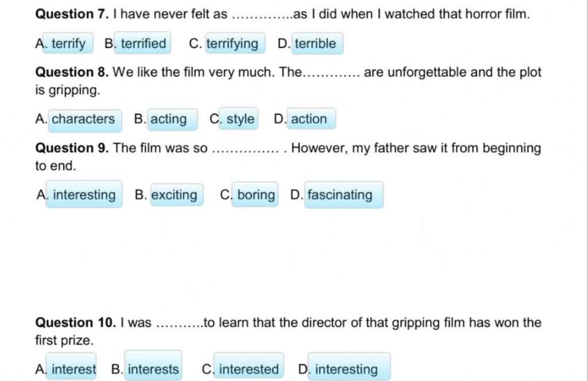Choose 'exciting' option for Question 9
The width and height of the screenshot is (588, 381).
click(x=177, y=195)
